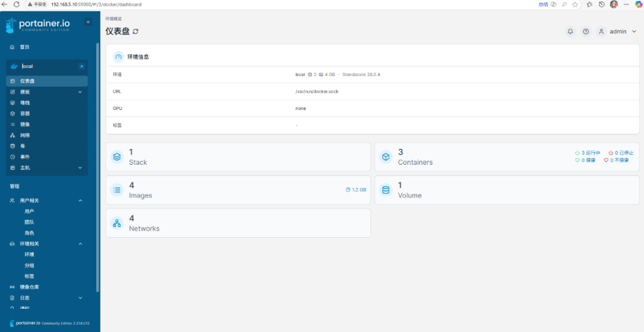Viewport: 644px width, 332px height.
Task: Open 镜像仓库 in the sidebar
Action: [29, 287]
